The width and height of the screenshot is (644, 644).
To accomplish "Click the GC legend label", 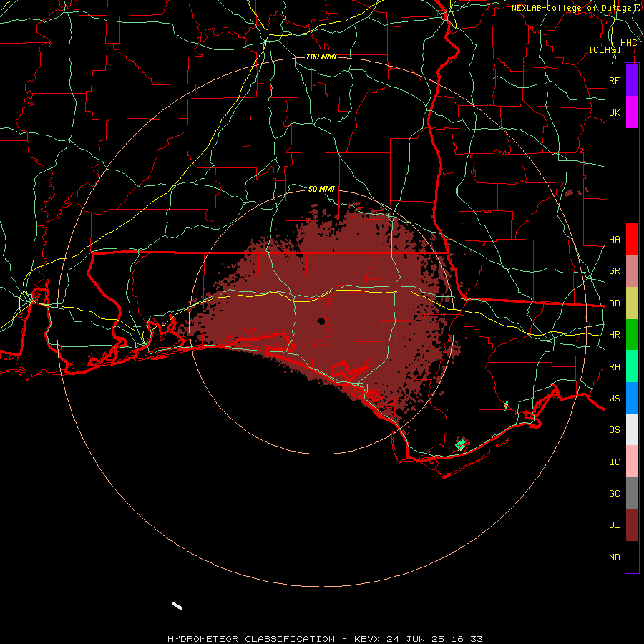I will [614, 494].
